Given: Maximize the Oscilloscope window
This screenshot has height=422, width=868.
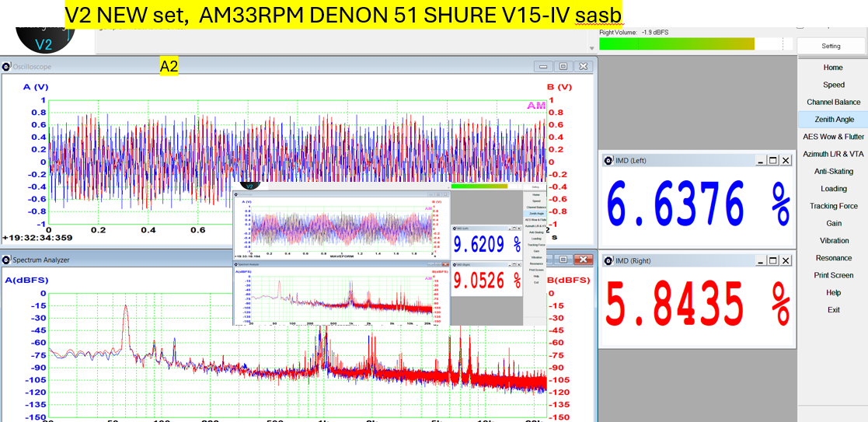Looking at the screenshot, I should pyautogui.click(x=563, y=66).
